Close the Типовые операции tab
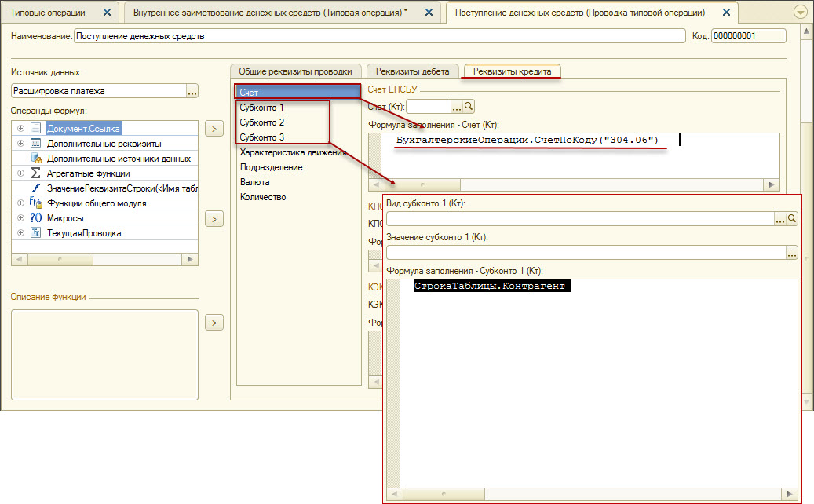Viewport: 814px width, 504px height. 107,13
